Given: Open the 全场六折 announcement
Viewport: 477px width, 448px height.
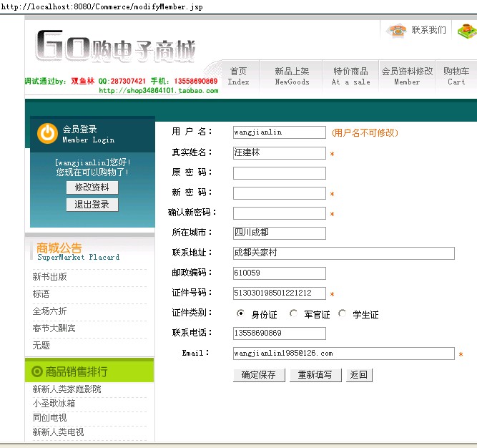Looking at the screenshot, I should click(x=49, y=311).
